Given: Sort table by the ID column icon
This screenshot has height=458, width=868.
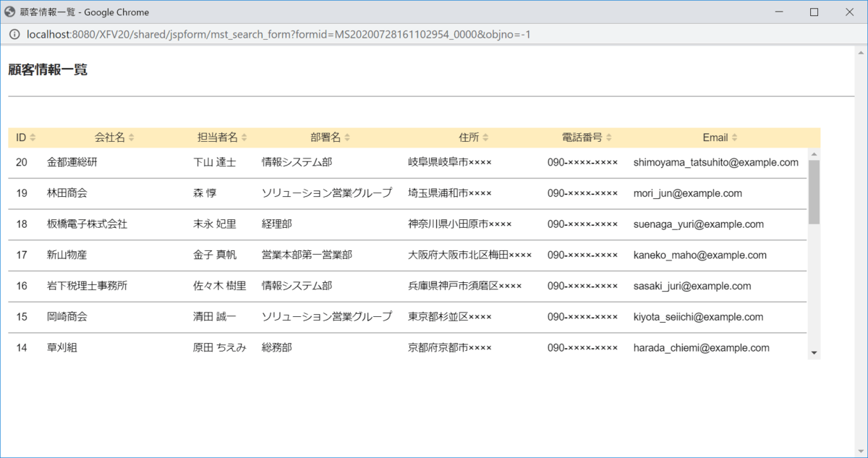Looking at the screenshot, I should coord(33,137).
